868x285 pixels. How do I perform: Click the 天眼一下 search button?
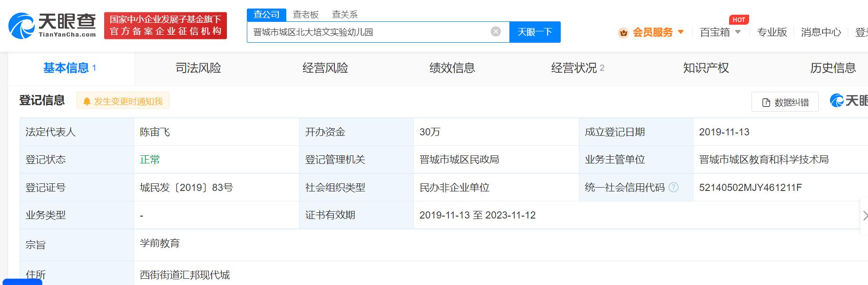pyautogui.click(x=535, y=32)
